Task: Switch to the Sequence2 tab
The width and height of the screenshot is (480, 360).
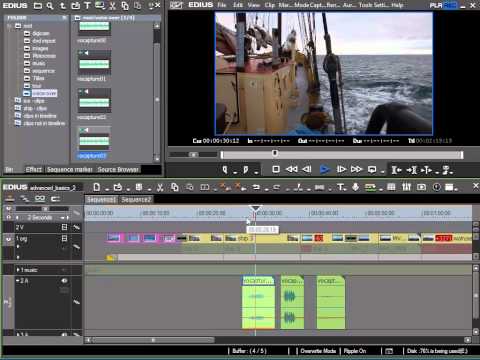Action: point(136,200)
